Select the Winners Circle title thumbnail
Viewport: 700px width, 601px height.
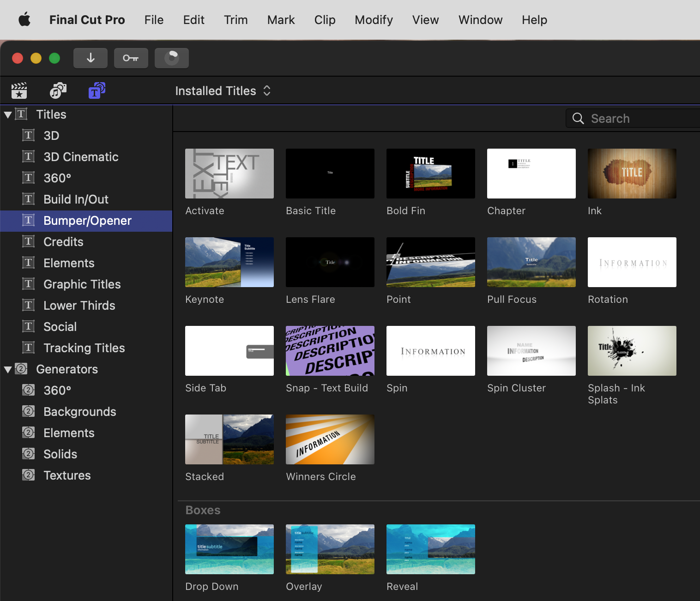[x=330, y=439]
